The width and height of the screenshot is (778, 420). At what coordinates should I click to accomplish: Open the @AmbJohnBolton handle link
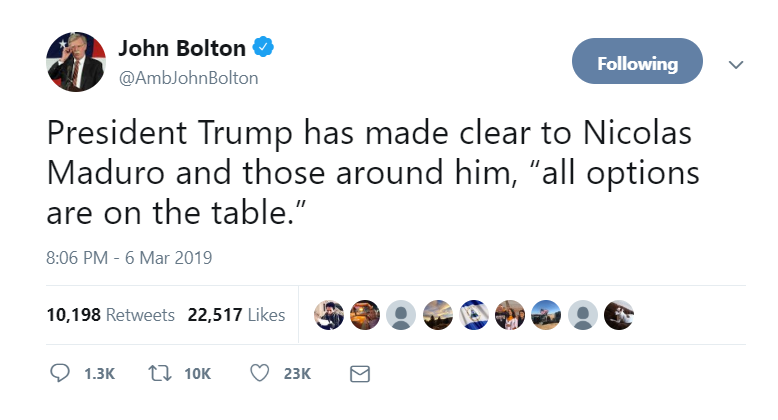pyautogui.click(x=188, y=78)
